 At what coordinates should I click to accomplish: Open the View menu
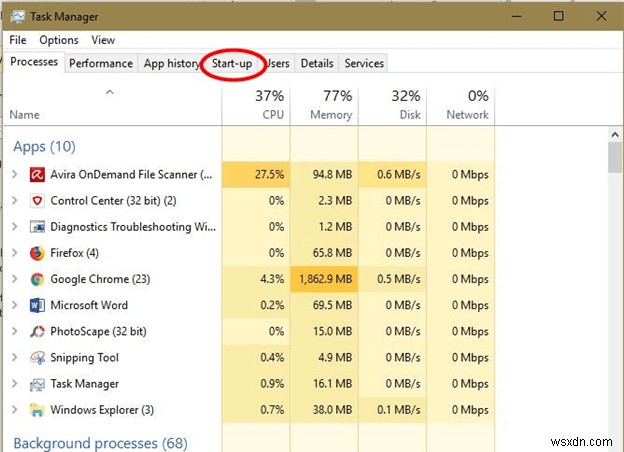pyautogui.click(x=103, y=40)
